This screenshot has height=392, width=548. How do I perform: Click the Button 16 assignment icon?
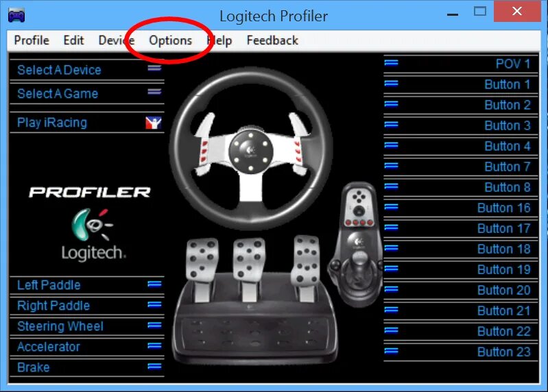click(392, 207)
